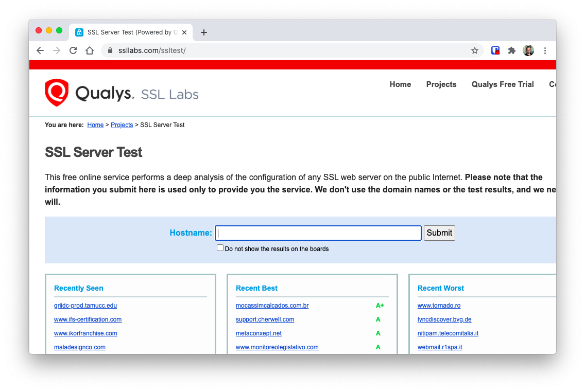585x392 pixels.
Task: Click the A+ grade beside mocassimcalcados.com.br
Action: click(380, 306)
